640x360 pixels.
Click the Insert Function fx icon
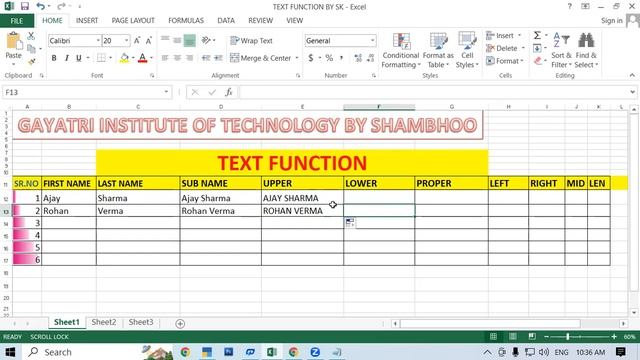tap(229, 92)
